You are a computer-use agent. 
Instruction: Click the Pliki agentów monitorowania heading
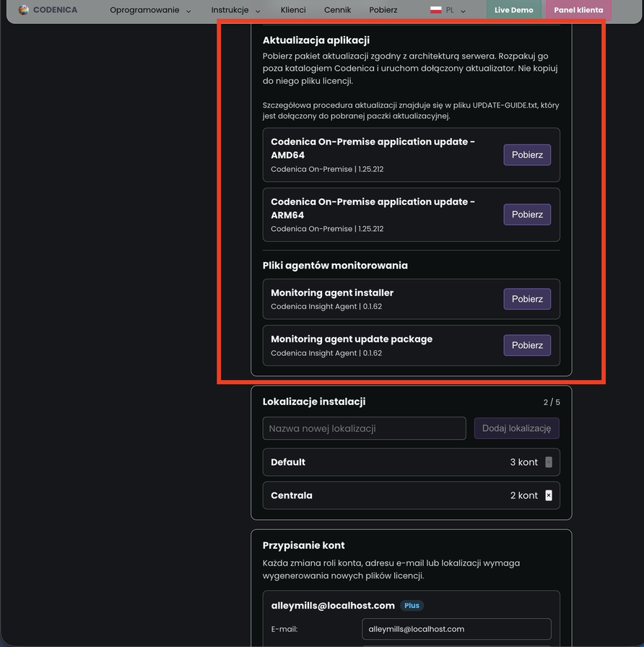coord(335,265)
